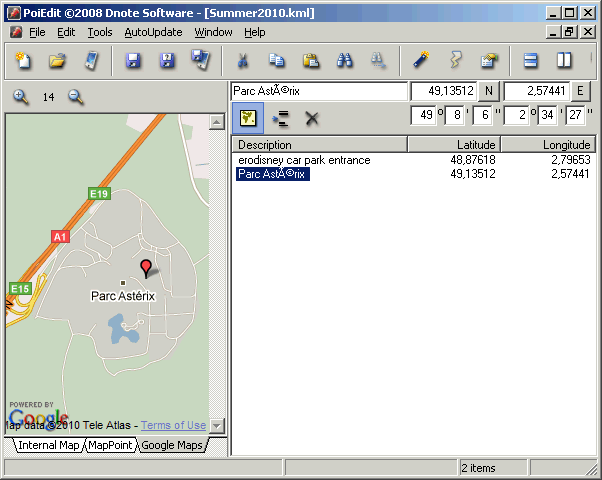Click the latitude degrees field 49

423,115
